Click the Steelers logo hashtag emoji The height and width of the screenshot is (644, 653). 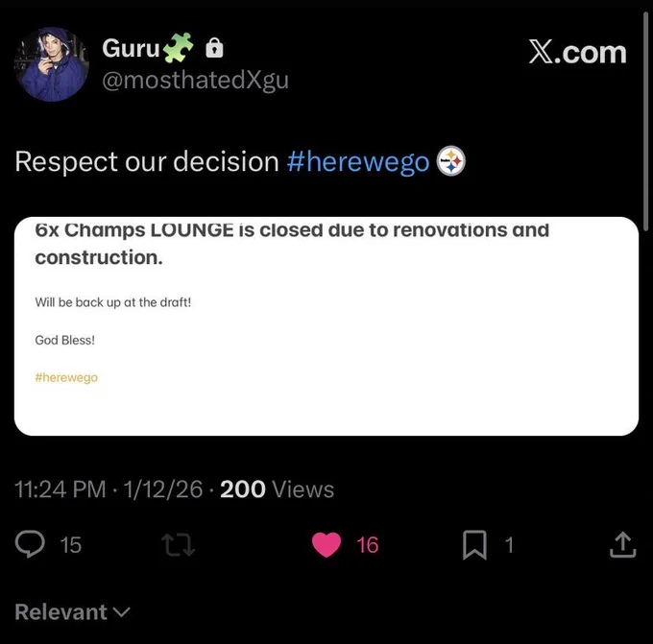[x=451, y=160]
